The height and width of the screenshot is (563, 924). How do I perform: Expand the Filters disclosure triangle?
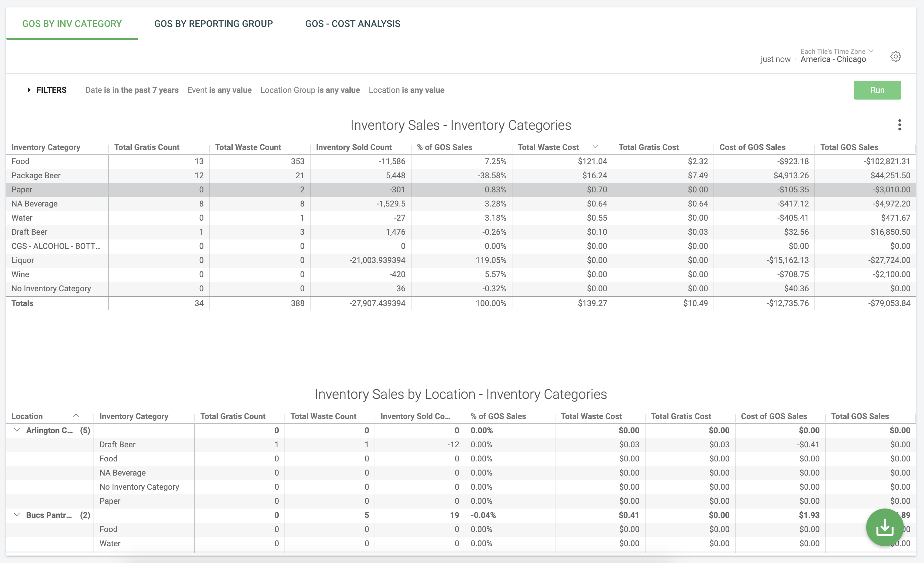[29, 90]
